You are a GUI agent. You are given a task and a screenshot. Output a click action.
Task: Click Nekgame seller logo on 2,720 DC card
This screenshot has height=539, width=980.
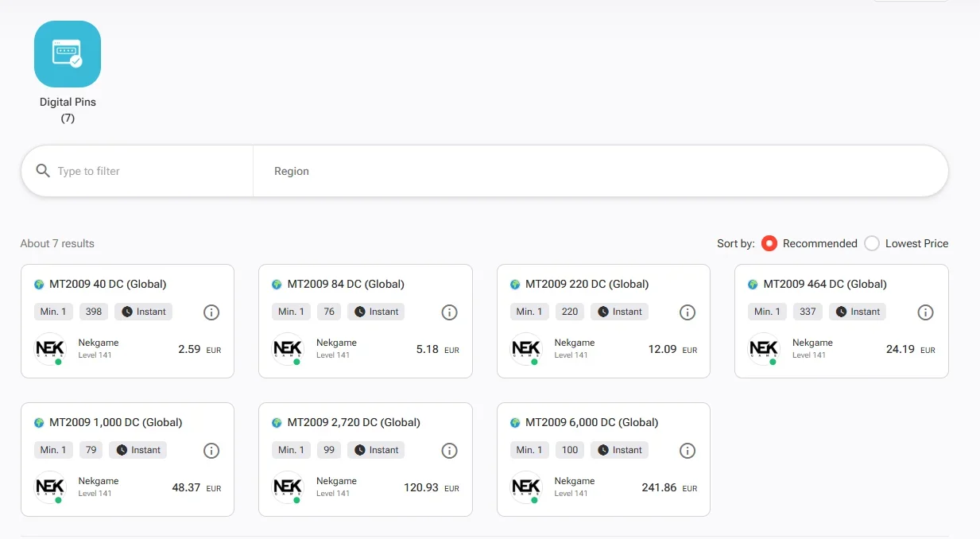(288, 487)
